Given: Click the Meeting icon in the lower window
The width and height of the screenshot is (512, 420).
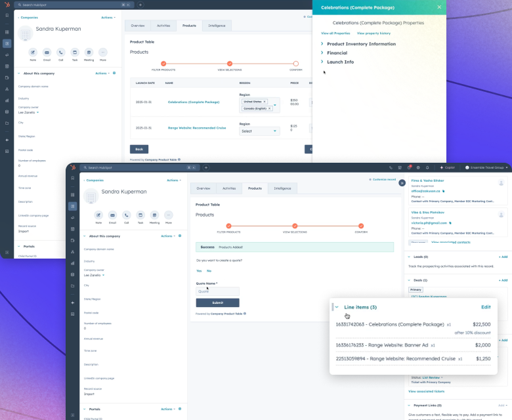Looking at the screenshot, I should coord(154,215).
